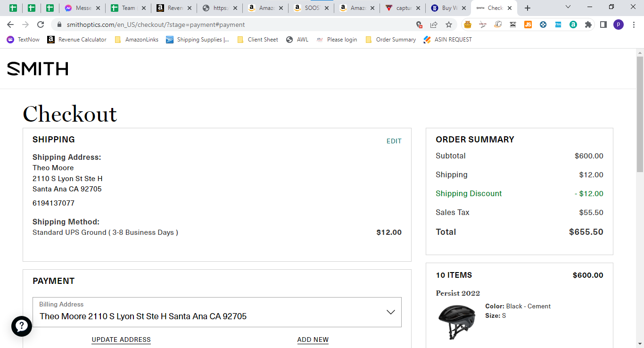
Task: Click the ADD NEW address link
Action: (x=313, y=340)
